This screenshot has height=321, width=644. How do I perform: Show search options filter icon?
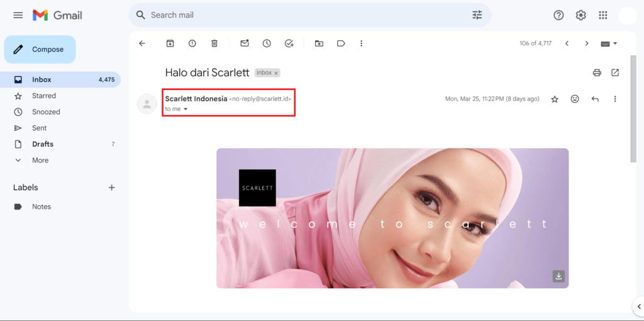[477, 15]
